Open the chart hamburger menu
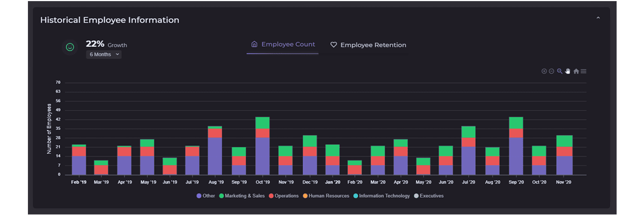This screenshot has width=644, height=215. coord(583,71)
